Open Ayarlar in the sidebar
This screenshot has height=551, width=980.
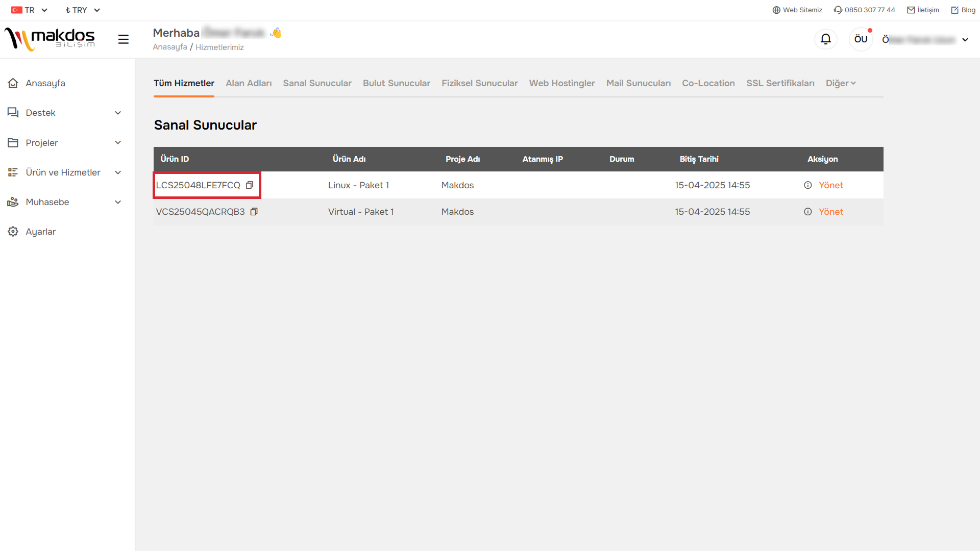click(41, 232)
